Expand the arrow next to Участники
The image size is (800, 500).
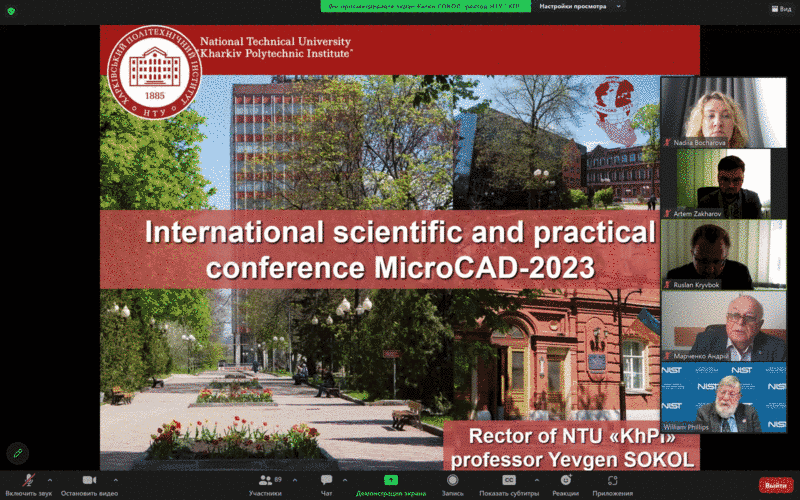pyautogui.click(x=294, y=480)
